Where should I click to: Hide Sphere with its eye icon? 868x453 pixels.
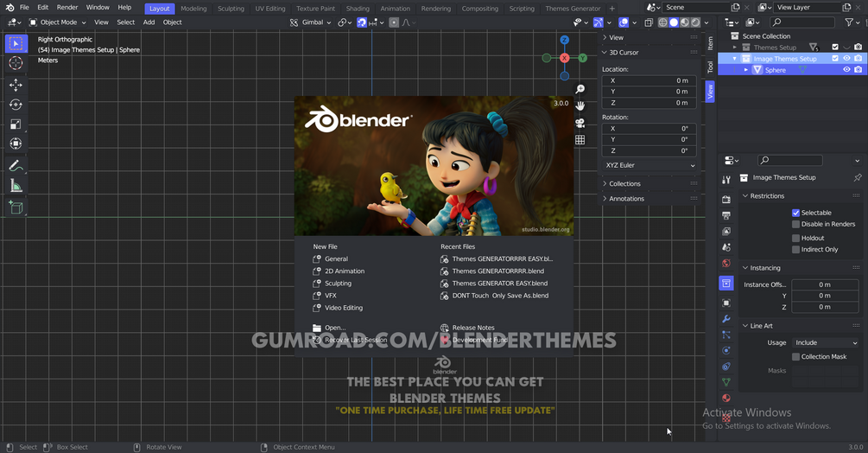coord(846,70)
